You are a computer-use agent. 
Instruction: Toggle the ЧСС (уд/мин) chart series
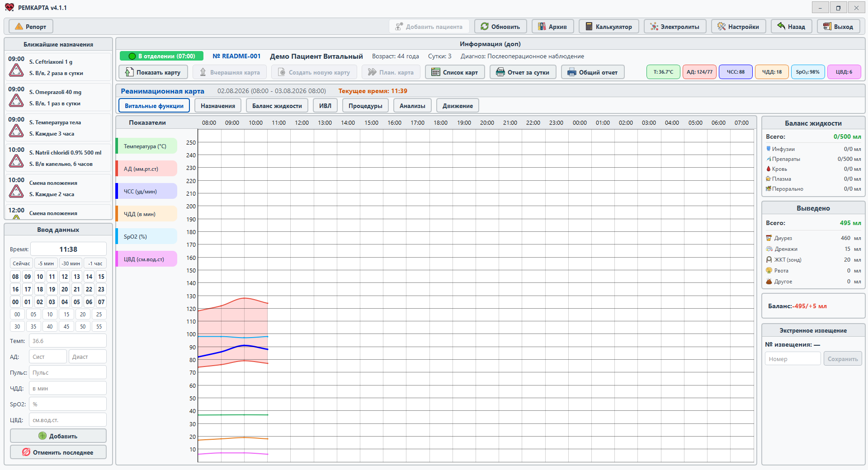click(x=146, y=191)
